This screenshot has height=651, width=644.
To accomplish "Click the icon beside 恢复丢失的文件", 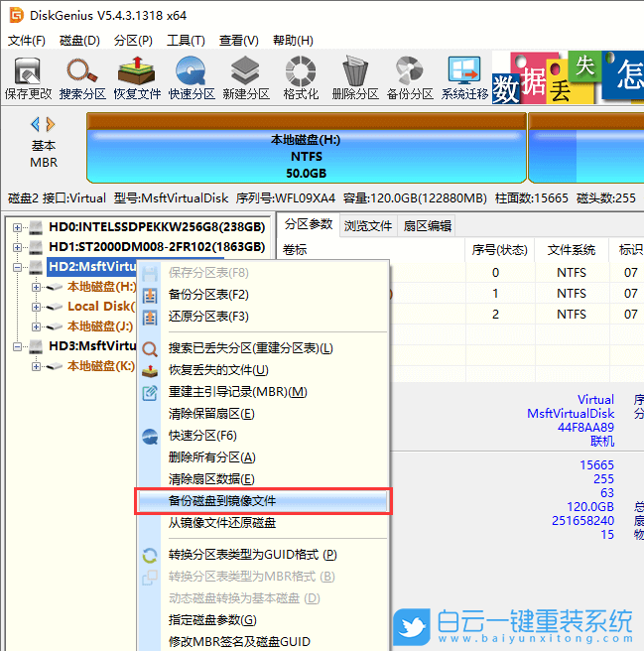I will 150,371.
